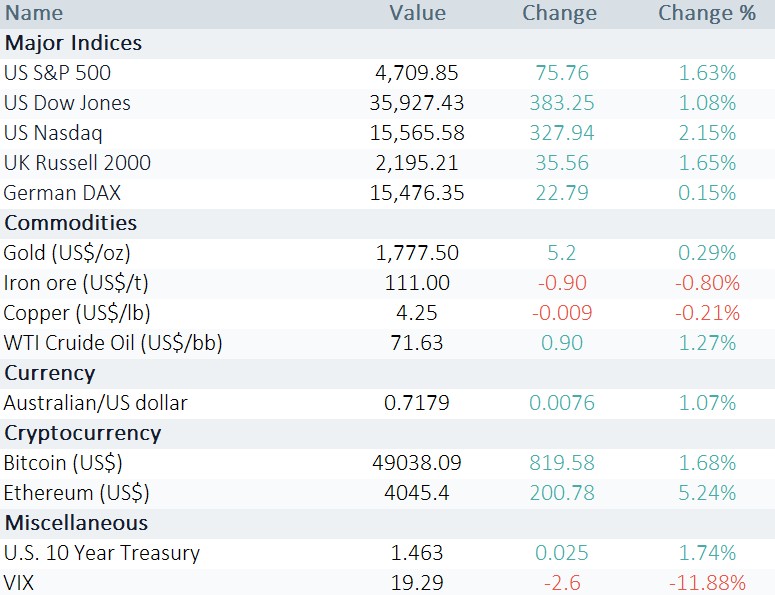Select the Commodities section heading
775x595 pixels.
71,223
